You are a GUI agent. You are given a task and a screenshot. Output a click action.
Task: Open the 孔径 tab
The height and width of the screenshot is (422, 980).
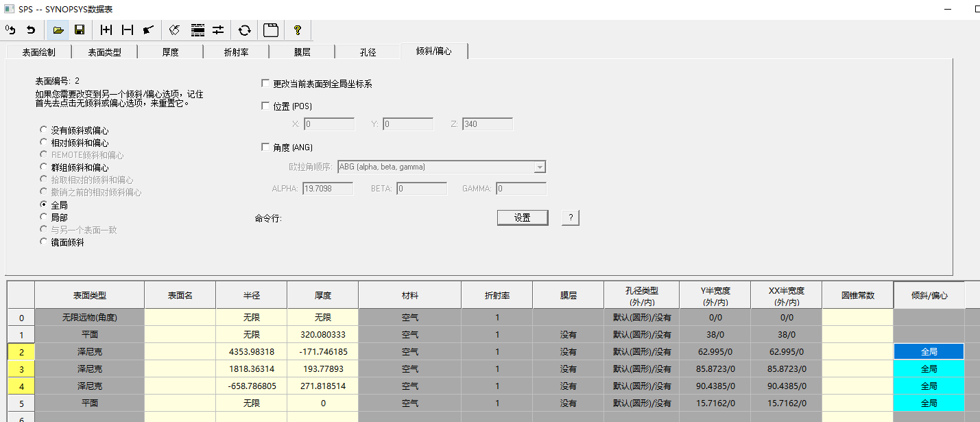(x=368, y=51)
